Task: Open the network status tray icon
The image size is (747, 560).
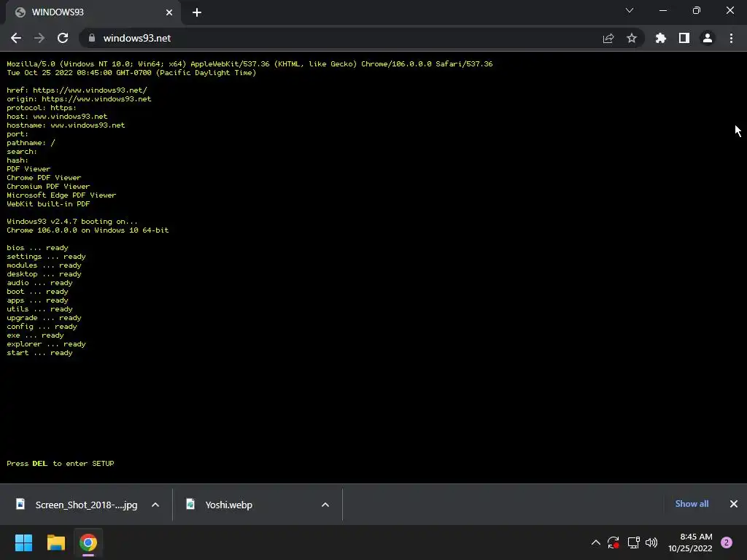Action: coord(634,542)
